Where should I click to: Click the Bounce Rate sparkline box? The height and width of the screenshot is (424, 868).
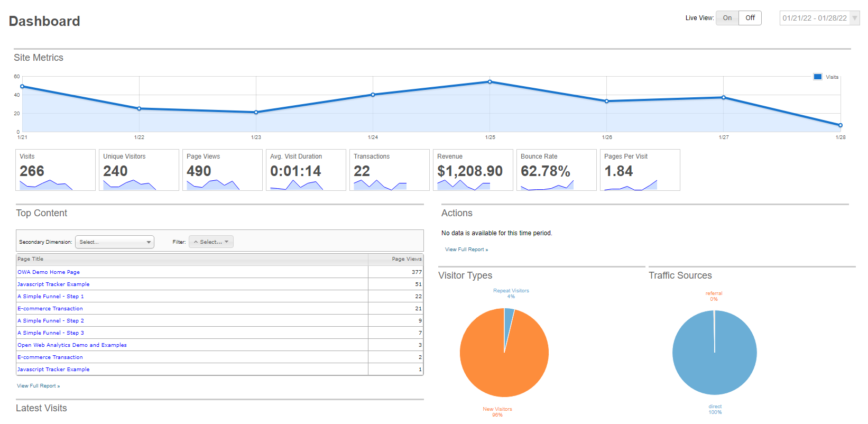click(557, 170)
